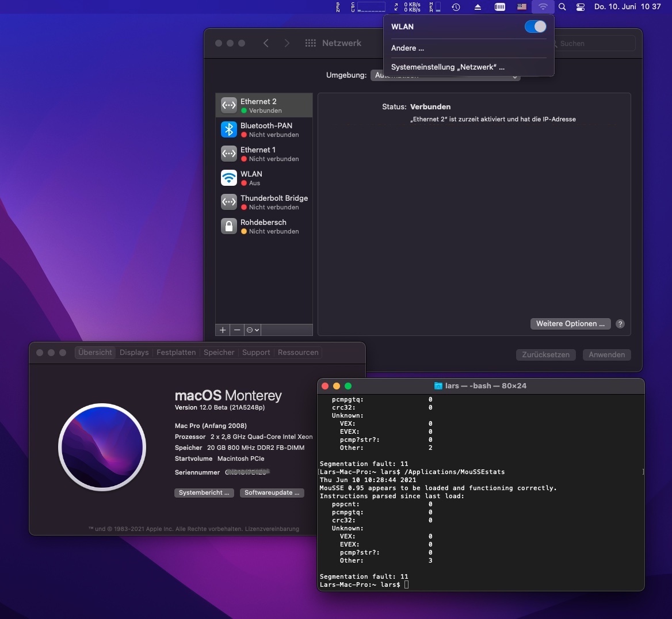This screenshot has width=672, height=619.
Task: Open US flag input source menu
Action: click(522, 7)
